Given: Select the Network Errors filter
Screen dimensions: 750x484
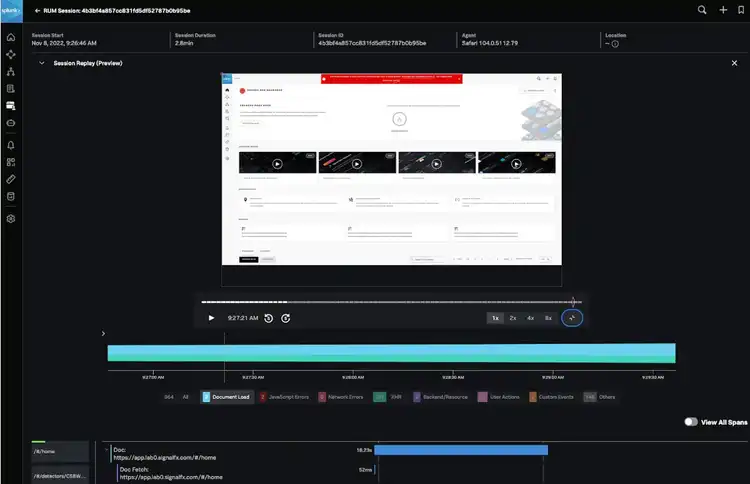Looking at the screenshot, I should (x=341, y=397).
